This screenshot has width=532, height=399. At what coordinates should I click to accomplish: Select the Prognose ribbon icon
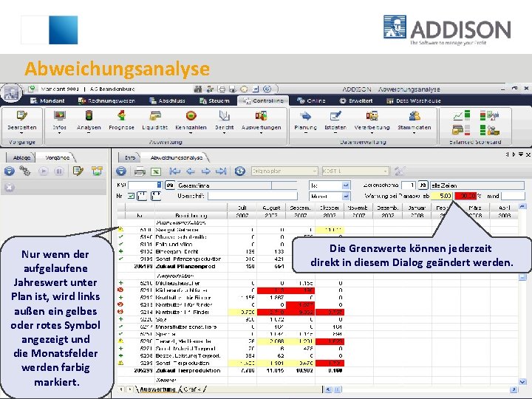click(121, 116)
